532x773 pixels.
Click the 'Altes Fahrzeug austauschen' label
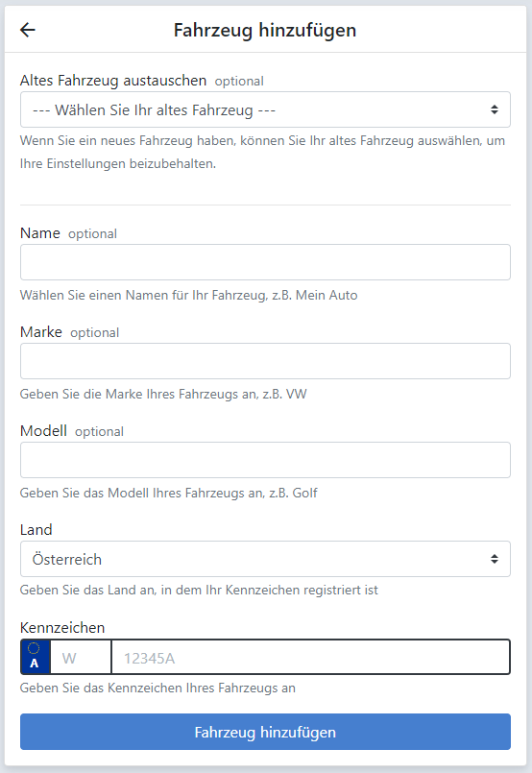[x=113, y=81]
